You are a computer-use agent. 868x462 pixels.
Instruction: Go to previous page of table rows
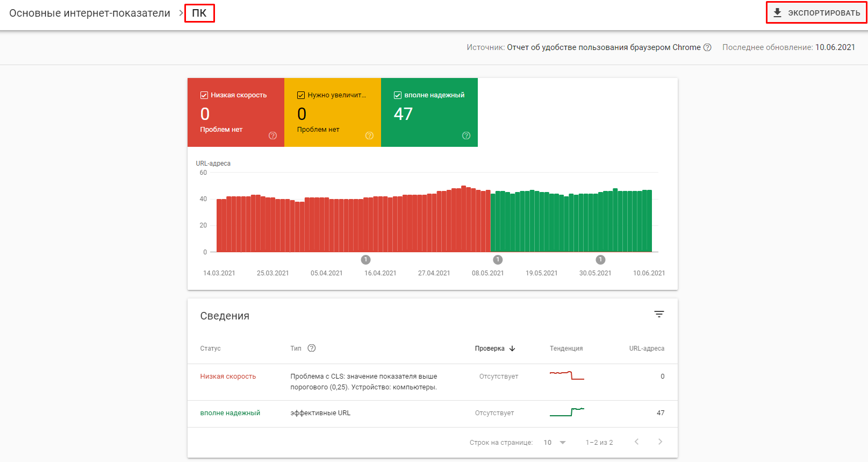pos(636,442)
